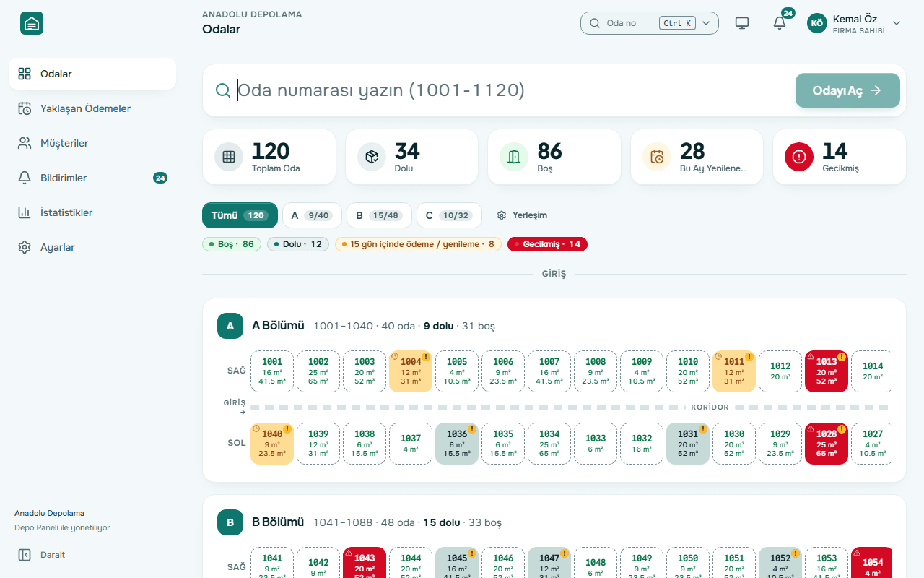924x578 pixels.
Task: Click the Toplam Oda grid icon
Action: point(229,157)
